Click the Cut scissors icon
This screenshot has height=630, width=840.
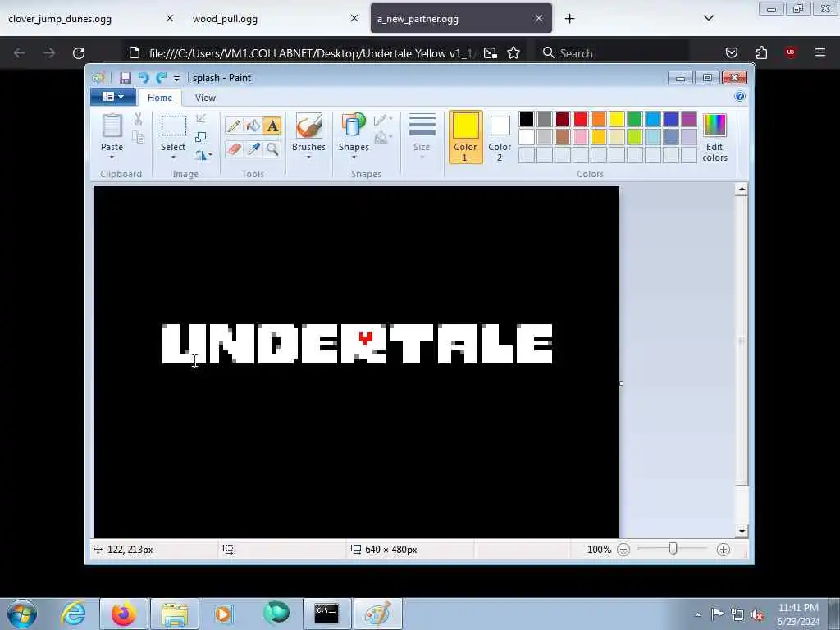pos(138,119)
